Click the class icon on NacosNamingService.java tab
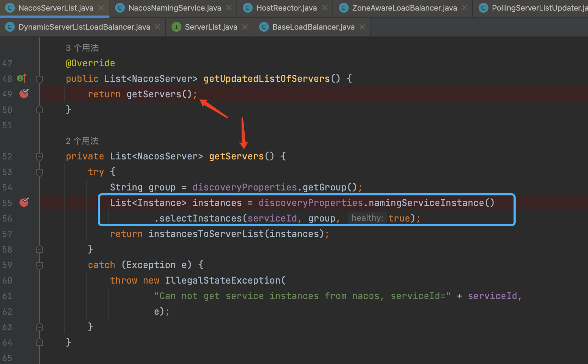588x364 pixels. 120,8
